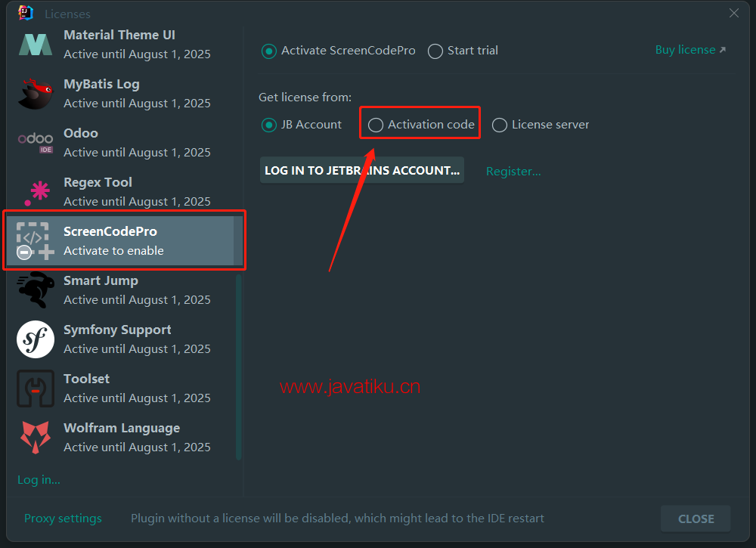The height and width of the screenshot is (548, 756).
Task: Click the 'Plugin without a license' notice text
Action: tap(337, 519)
